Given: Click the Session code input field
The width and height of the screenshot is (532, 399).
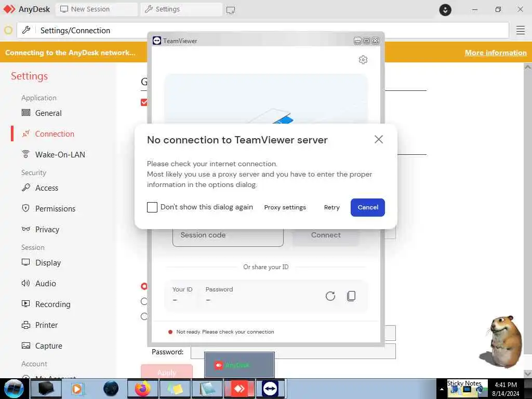Looking at the screenshot, I should pyautogui.click(x=228, y=235).
